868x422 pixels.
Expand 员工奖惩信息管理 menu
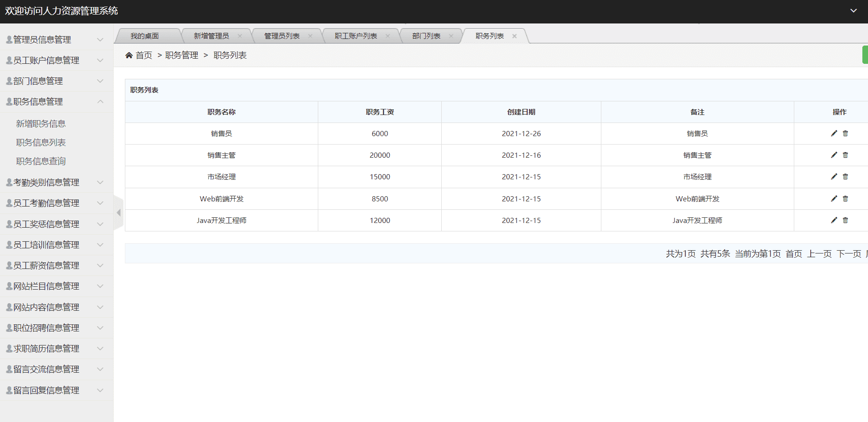[56, 224]
